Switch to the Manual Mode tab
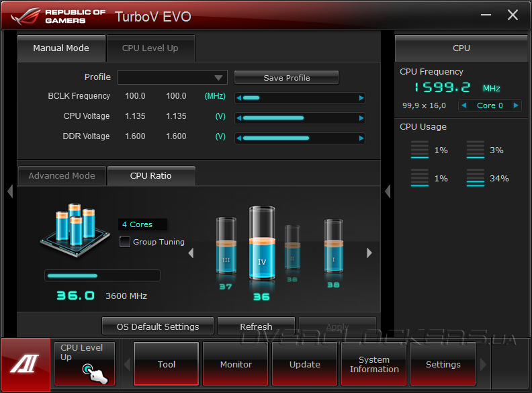 [x=61, y=48]
